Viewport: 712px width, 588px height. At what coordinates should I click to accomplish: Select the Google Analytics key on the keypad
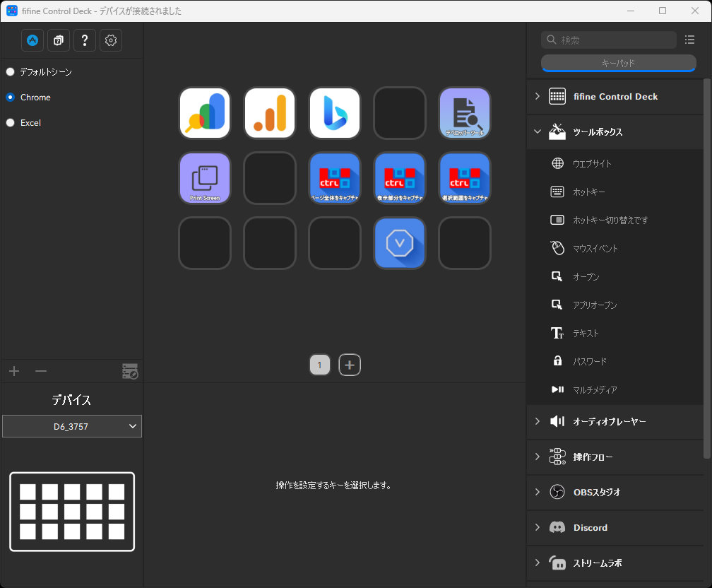269,113
